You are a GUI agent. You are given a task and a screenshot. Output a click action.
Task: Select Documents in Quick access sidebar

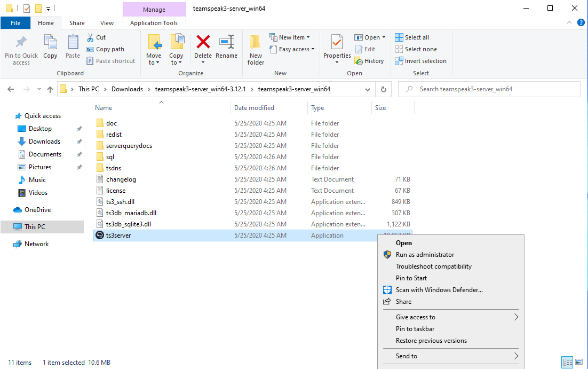tap(45, 154)
